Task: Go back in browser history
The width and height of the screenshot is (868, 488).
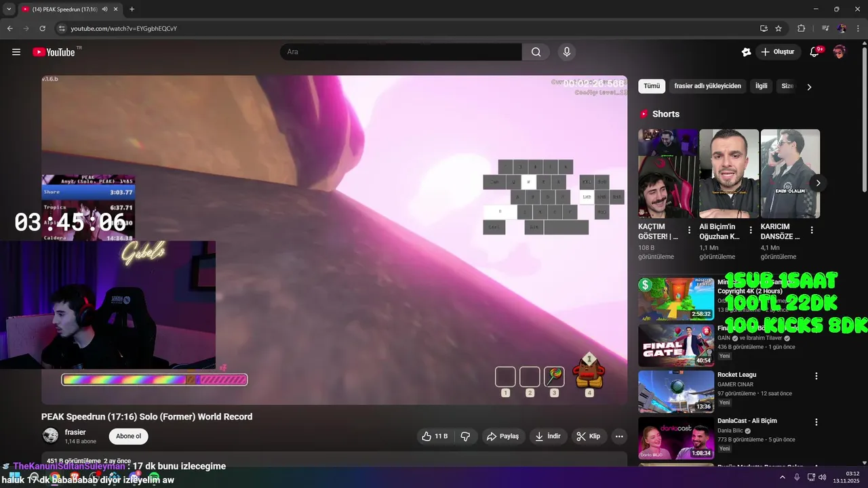Action: pos(10,28)
